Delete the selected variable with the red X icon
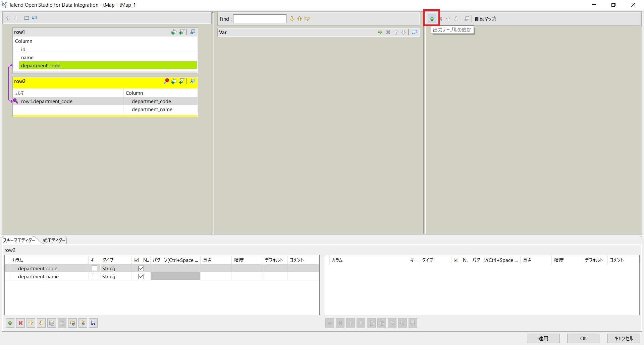Image resolution: width=644 pixels, height=345 pixels. pos(388,32)
